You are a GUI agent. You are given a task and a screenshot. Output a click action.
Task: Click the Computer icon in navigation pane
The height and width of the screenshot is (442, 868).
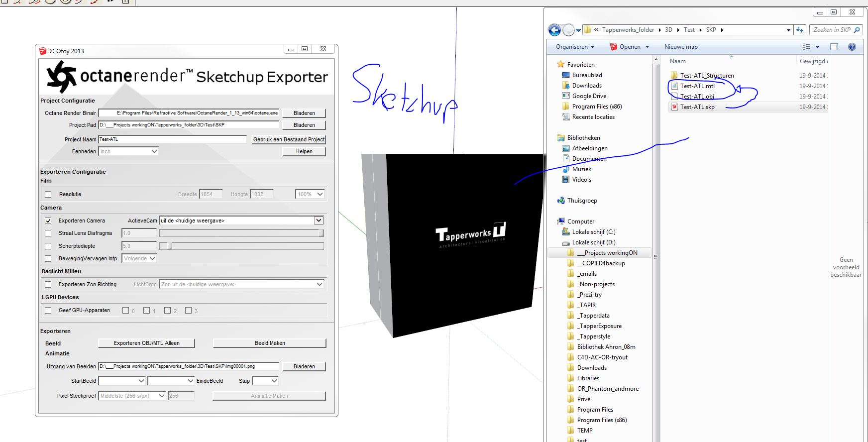[561, 221]
